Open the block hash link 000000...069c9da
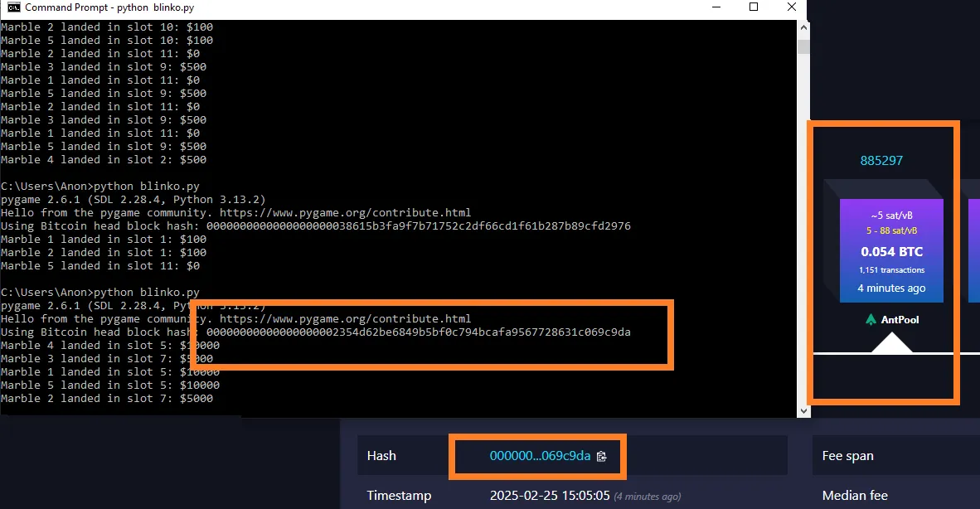This screenshot has width=980, height=509. point(540,456)
